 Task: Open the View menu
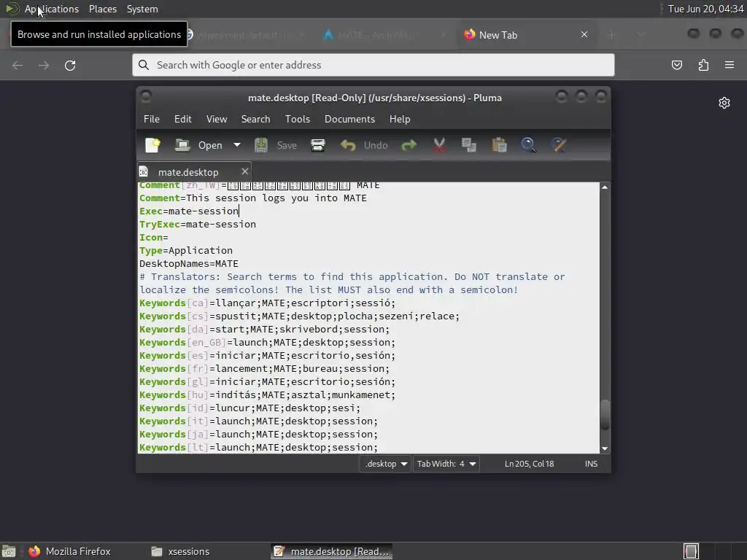pos(216,119)
